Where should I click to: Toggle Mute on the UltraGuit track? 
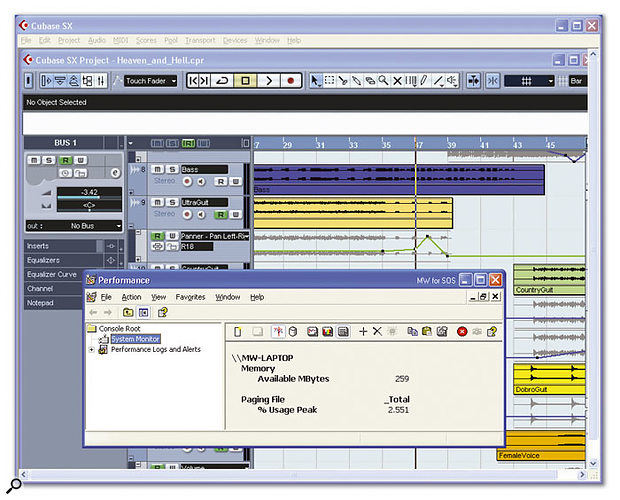(x=157, y=202)
